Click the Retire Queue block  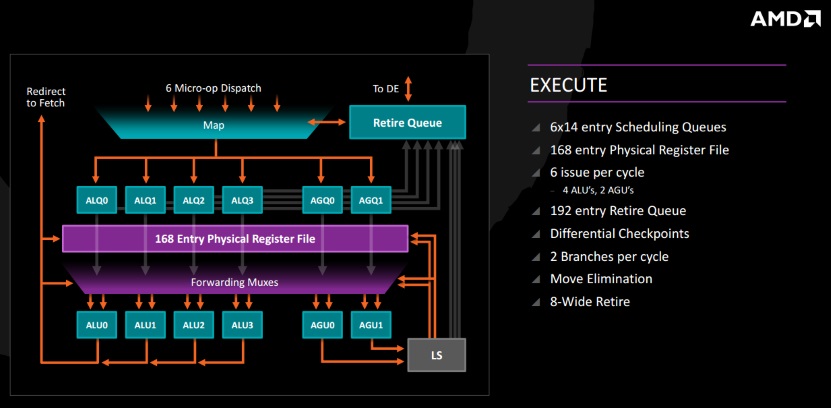[x=408, y=122]
